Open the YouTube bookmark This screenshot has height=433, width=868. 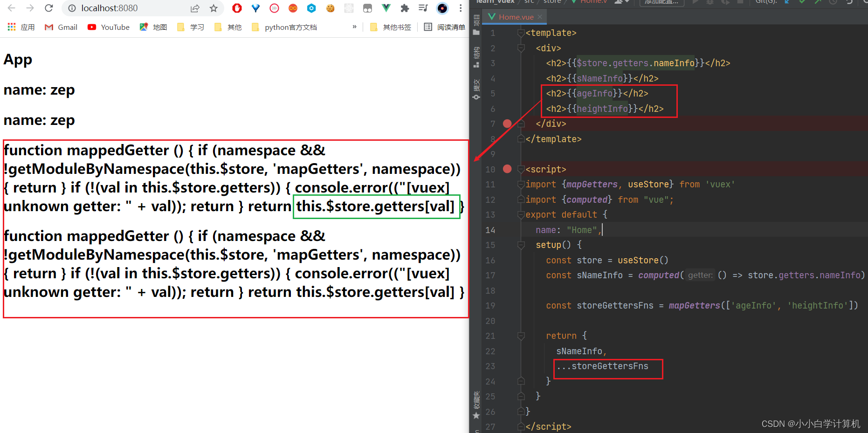(109, 27)
